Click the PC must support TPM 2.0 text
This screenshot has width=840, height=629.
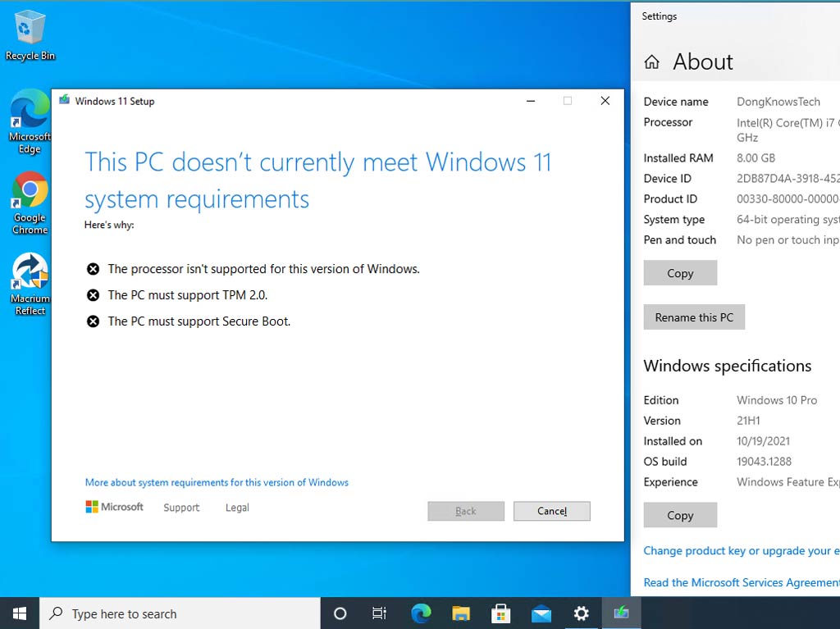[188, 295]
